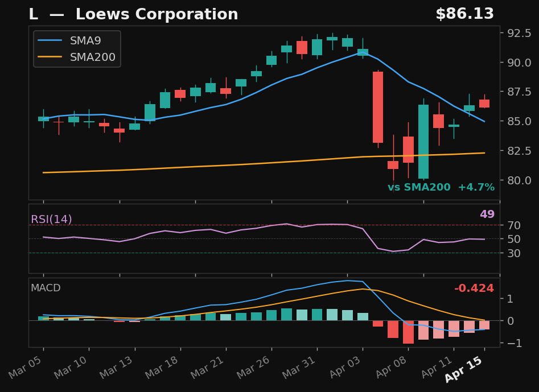Image resolution: width=539 pixels, height=392 pixels.
Task: Click the Mar 21 date label
Action: [x=208, y=368]
